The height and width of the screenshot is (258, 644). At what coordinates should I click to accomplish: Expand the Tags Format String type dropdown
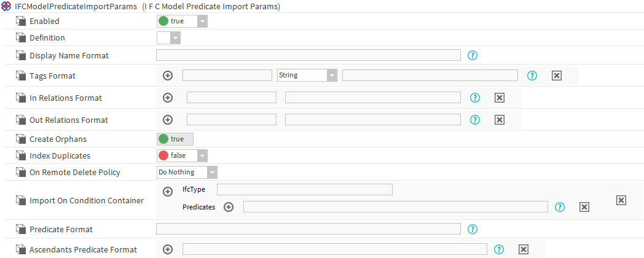coord(332,76)
